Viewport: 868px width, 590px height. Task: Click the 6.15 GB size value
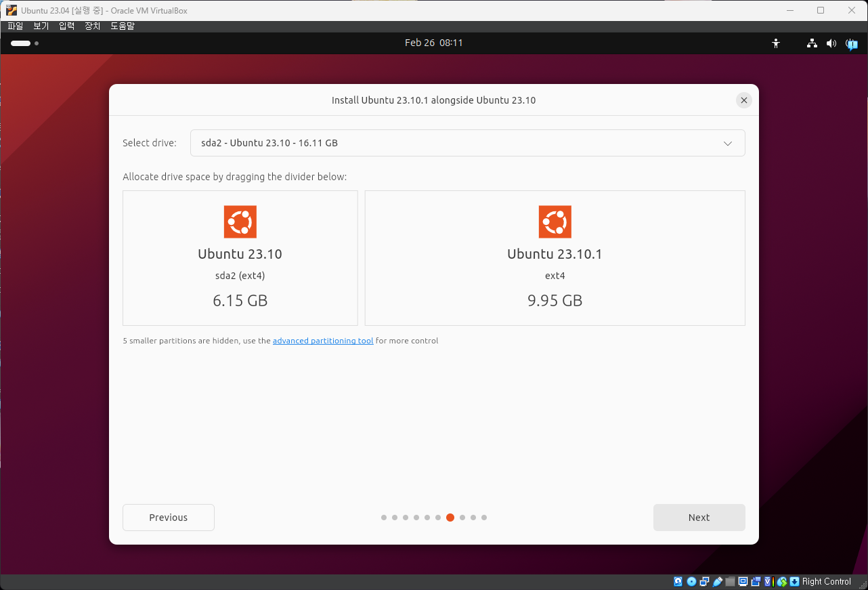click(x=240, y=301)
